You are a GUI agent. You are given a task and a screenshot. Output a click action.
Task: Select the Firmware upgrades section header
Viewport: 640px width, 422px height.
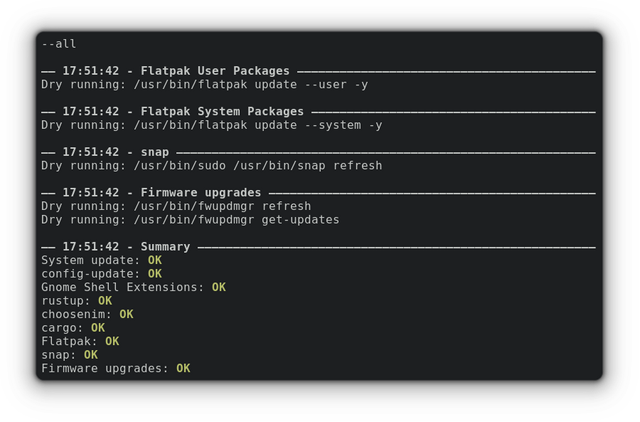click(x=161, y=192)
